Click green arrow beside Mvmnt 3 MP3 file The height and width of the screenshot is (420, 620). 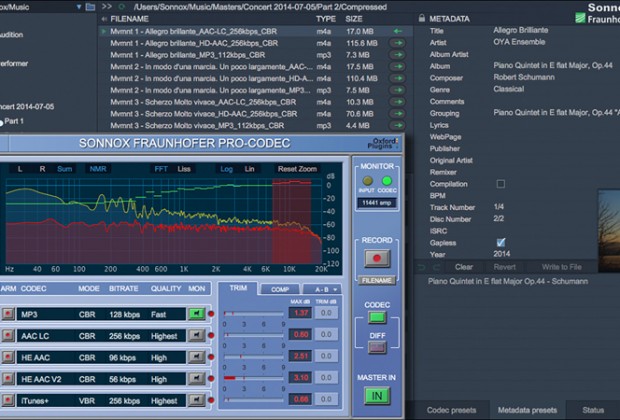point(398,126)
